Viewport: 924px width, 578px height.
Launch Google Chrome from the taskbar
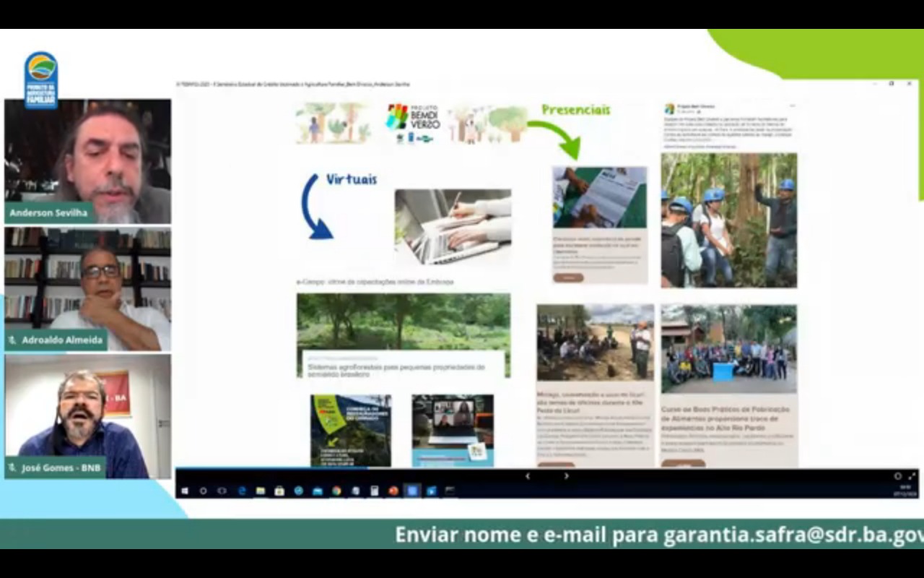tap(336, 491)
